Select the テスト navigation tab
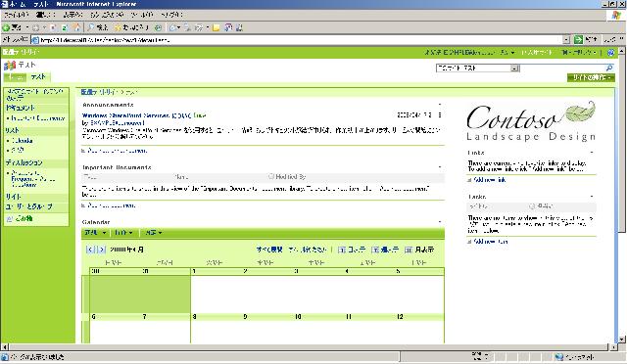 (38, 77)
